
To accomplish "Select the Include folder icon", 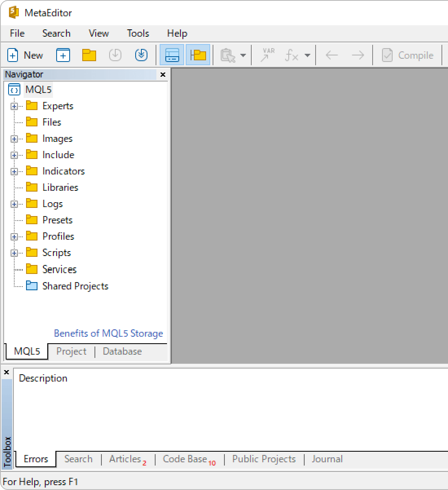I will 32,155.
